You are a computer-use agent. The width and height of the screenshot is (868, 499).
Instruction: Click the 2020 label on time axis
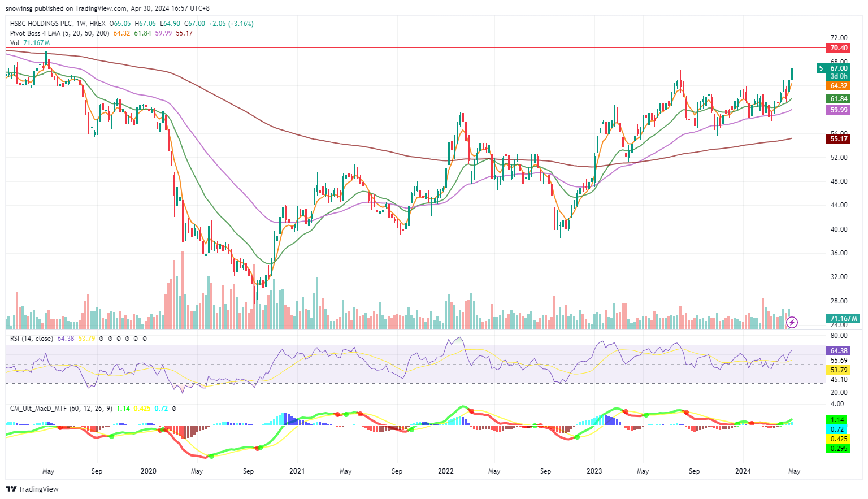tap(148, 471)
